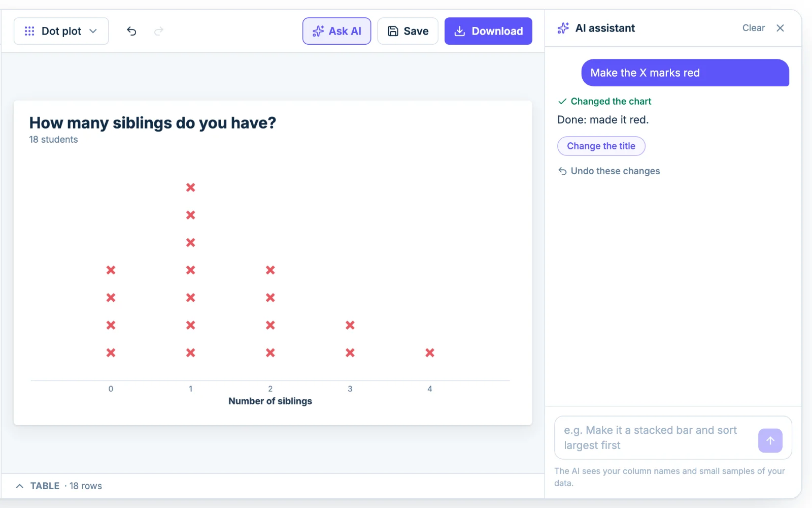Click the top X mark above 3
The image size is (812, 508).
(350, 325)
